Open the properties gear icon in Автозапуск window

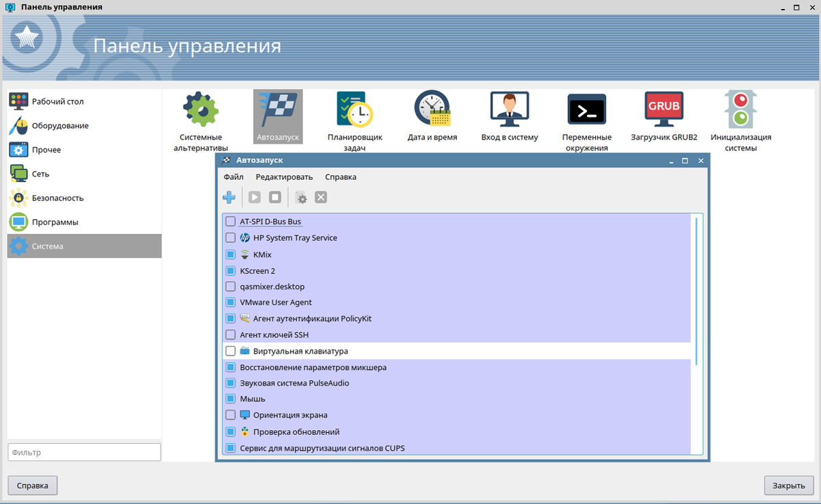(x=301, y=197)
